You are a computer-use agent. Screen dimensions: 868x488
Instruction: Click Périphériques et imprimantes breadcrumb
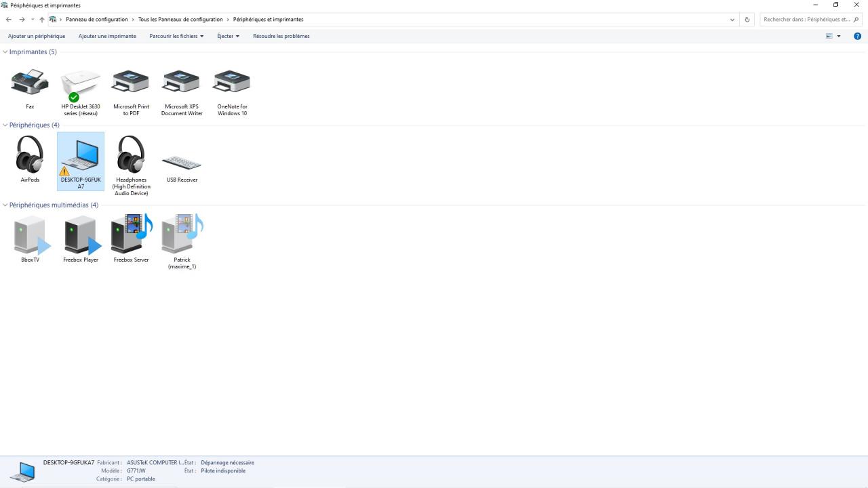point(269,20)
